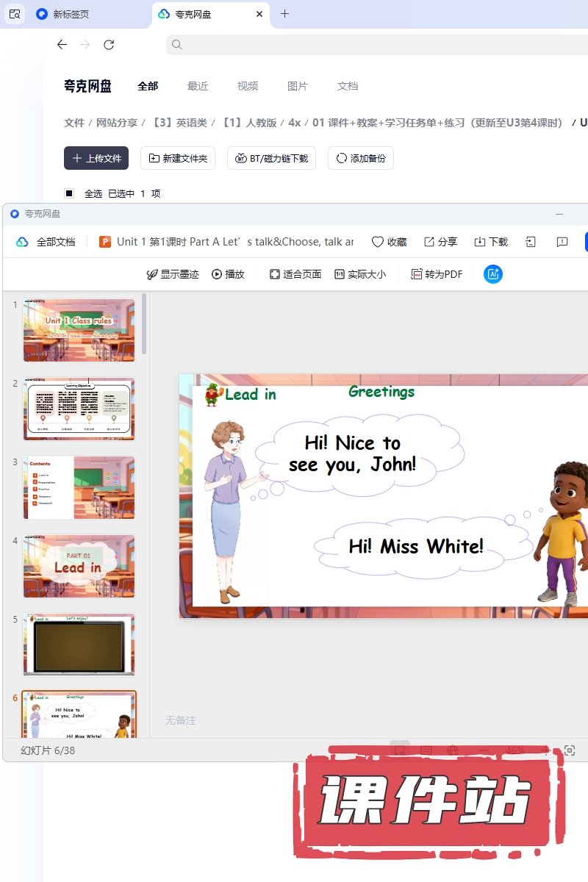Select slide 3 Contents thumbnail
Viewport: 588px width, 882px height.
79,487
